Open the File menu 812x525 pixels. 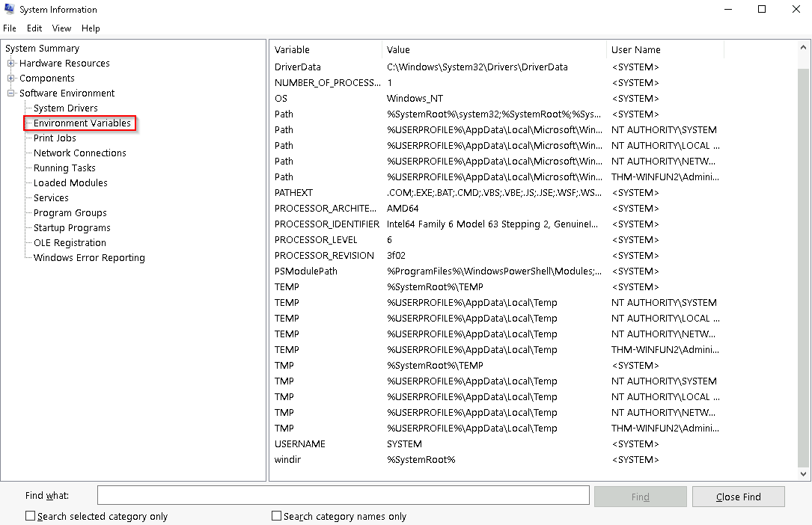coord(10,28)
